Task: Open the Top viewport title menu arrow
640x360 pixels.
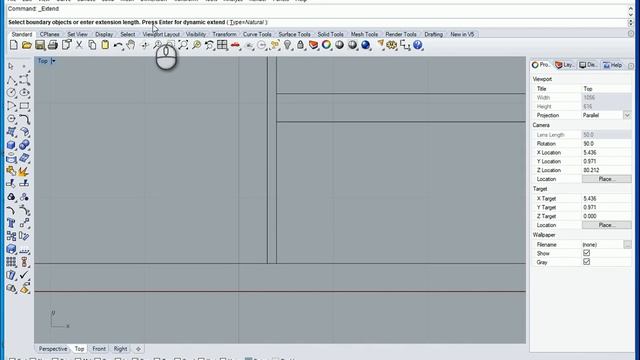Action: (53, 61)
